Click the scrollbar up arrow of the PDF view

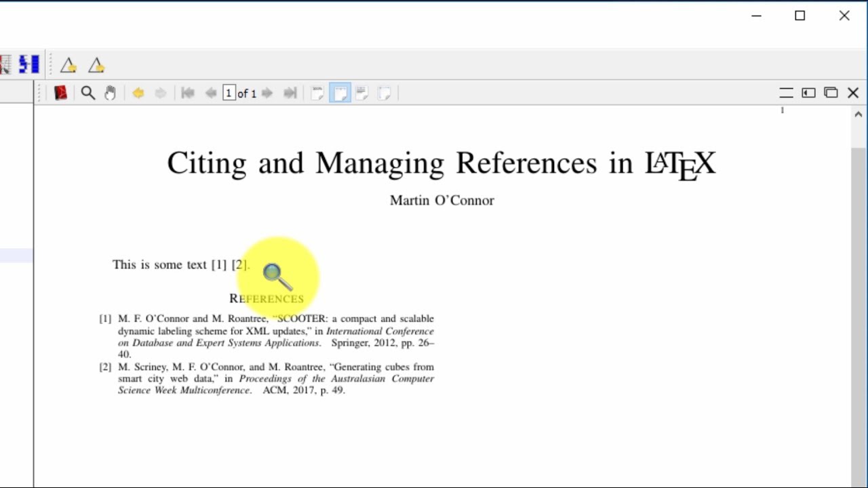pos(858,115)
